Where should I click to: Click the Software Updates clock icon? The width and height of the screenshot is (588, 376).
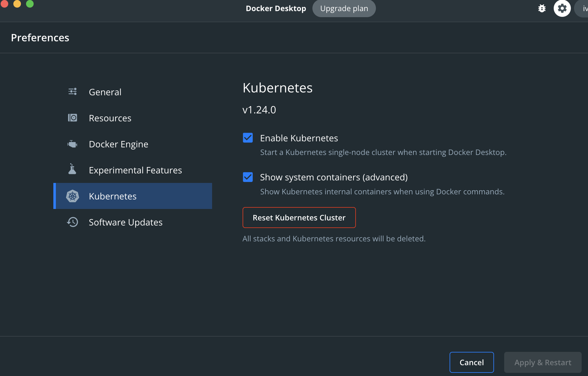pyautogui.click(x=72, y=222)
